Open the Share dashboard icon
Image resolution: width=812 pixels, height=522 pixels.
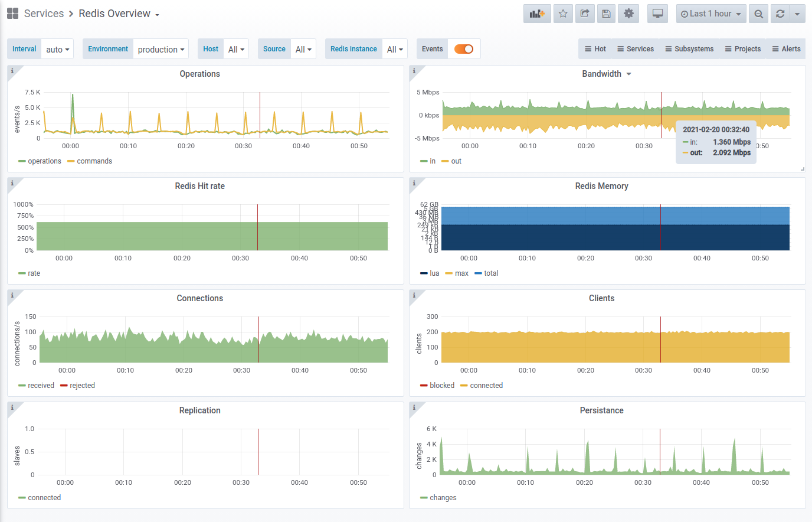(584, 14)
